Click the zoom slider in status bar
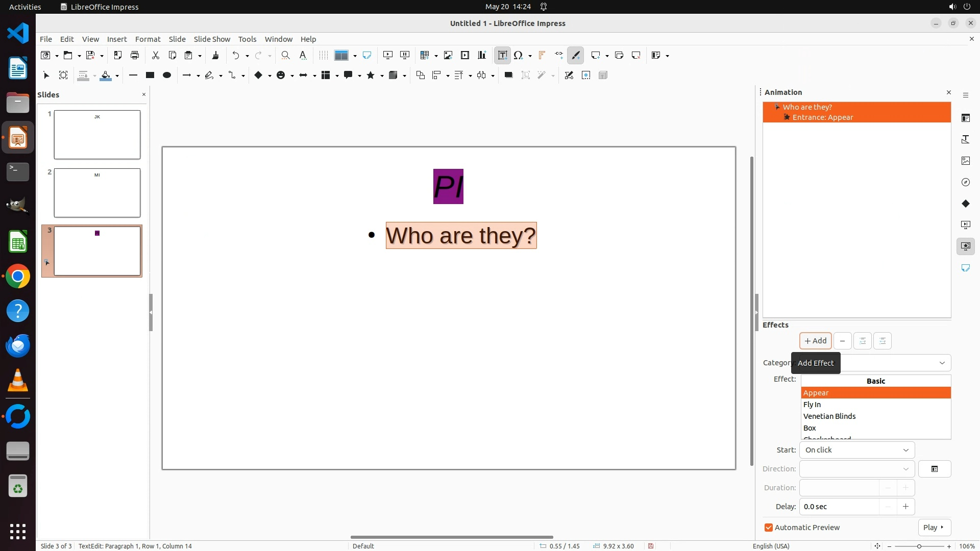 (919, 546)
